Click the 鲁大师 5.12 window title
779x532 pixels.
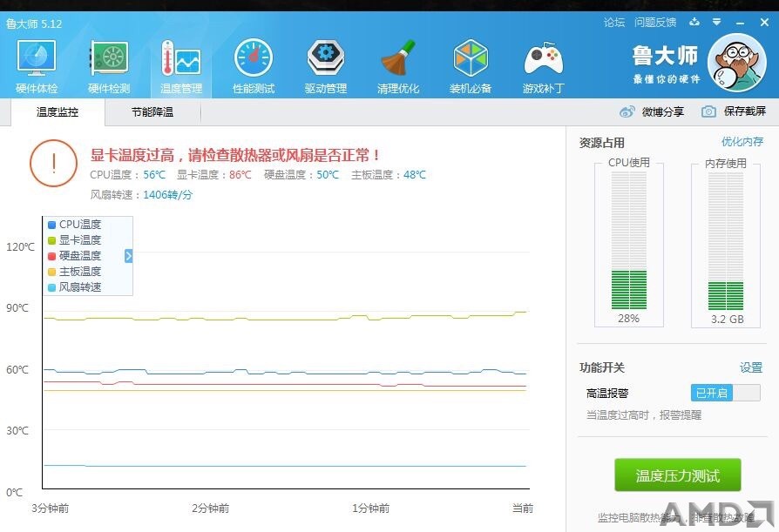pyautogui.click(x=34, y=24)
